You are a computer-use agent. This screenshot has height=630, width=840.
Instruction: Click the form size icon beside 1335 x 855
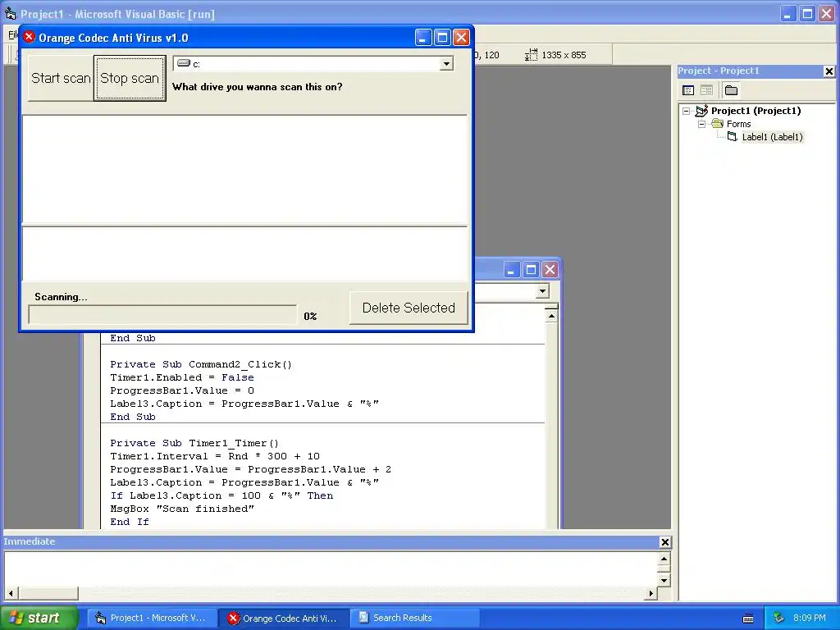click(531, 55)
